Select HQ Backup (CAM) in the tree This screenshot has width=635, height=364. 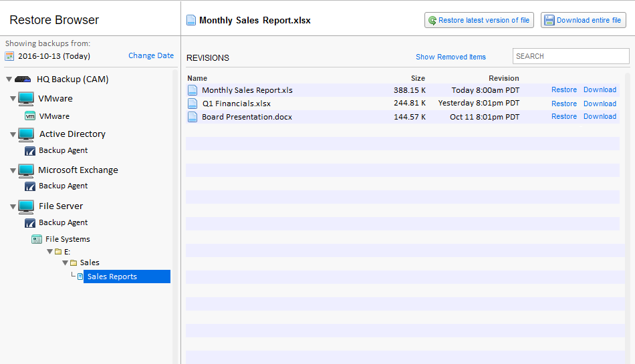click(72, 79)
